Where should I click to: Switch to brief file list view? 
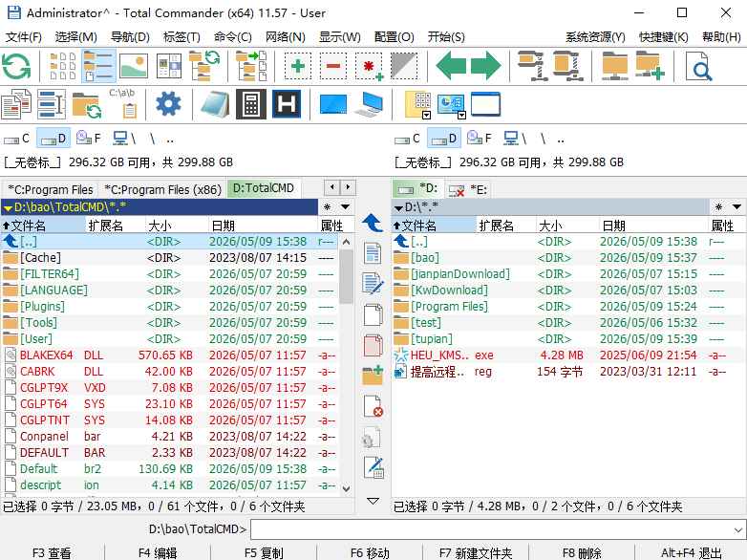pyautogui.click(x=62, y=66)
